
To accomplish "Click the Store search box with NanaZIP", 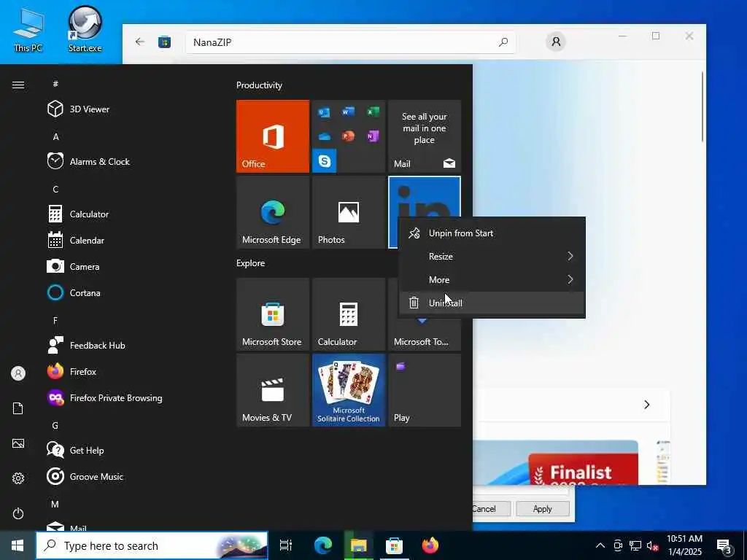I will [x=350, y=42].
